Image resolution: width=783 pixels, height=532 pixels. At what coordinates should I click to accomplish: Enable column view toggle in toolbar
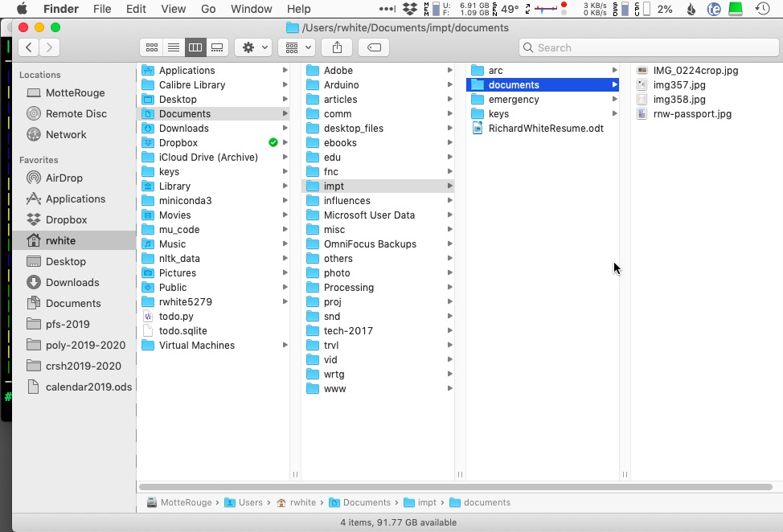coord(195,47)
